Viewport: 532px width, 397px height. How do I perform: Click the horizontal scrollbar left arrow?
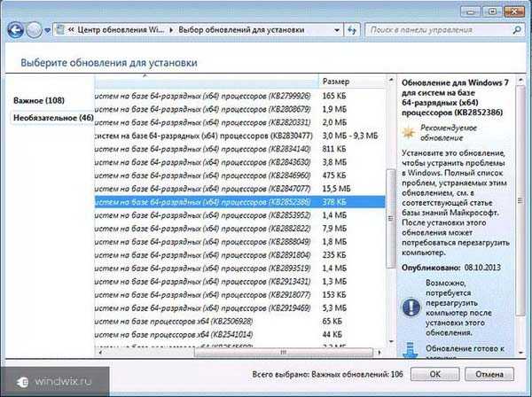(x=100, y=353)
